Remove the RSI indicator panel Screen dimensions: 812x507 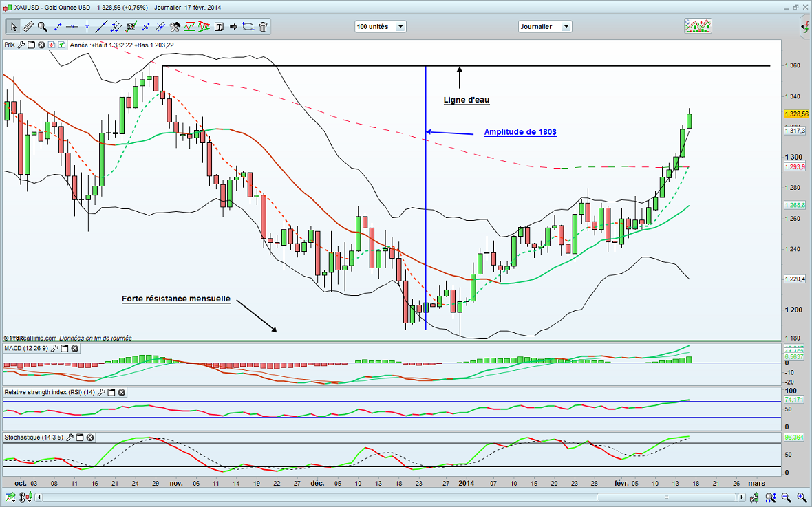(x=121, y=392)
